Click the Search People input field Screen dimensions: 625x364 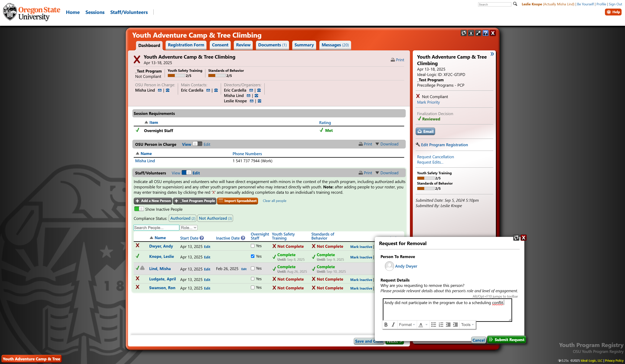click(x=156, y=228)
